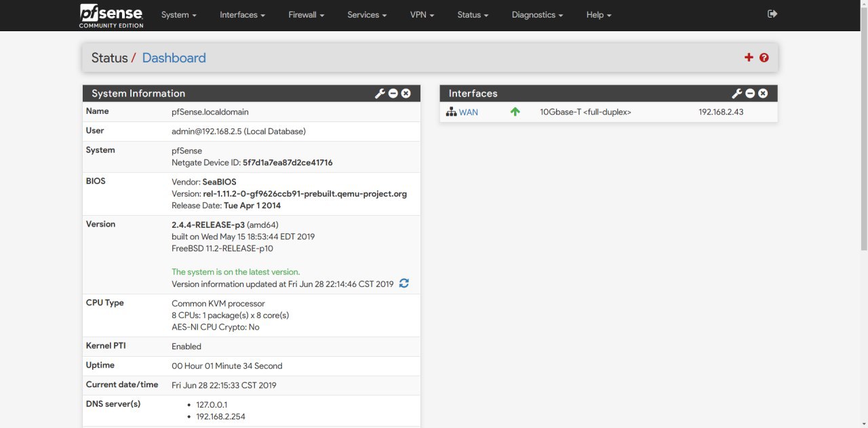Minimize the Interfaces widget

750,94
